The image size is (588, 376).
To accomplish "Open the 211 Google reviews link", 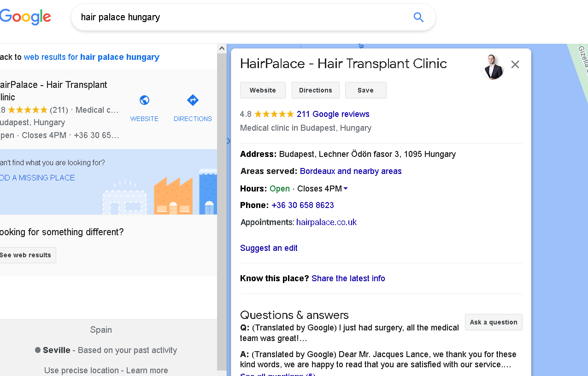I will tap(333, 114).
